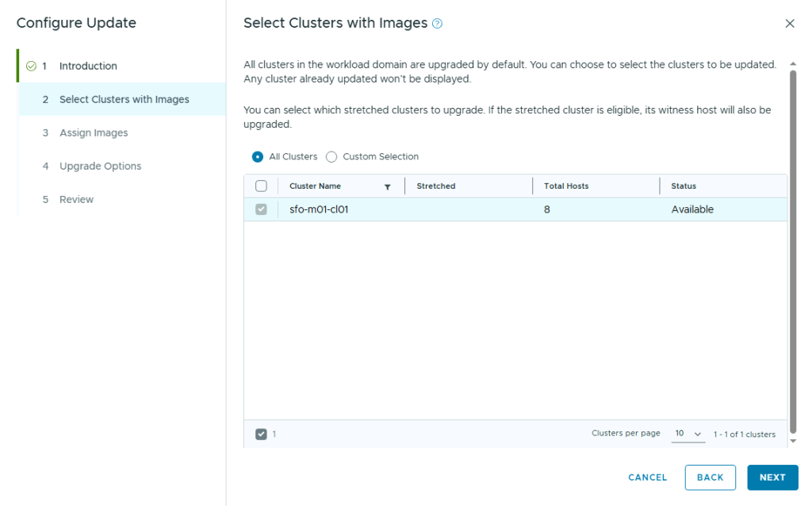
Task: Click the help icon beside the title
Action: (437, 24)
